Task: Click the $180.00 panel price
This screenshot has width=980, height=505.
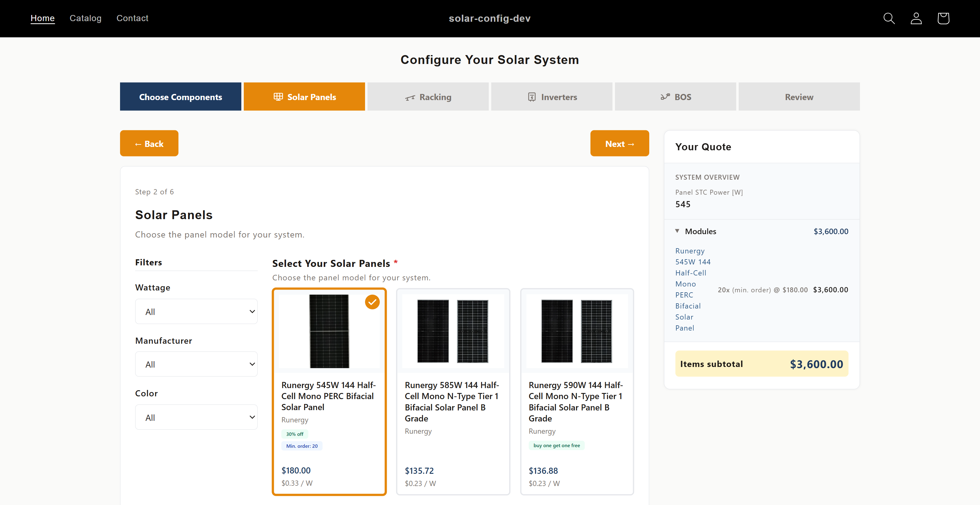Action: [x=296, y=470]
